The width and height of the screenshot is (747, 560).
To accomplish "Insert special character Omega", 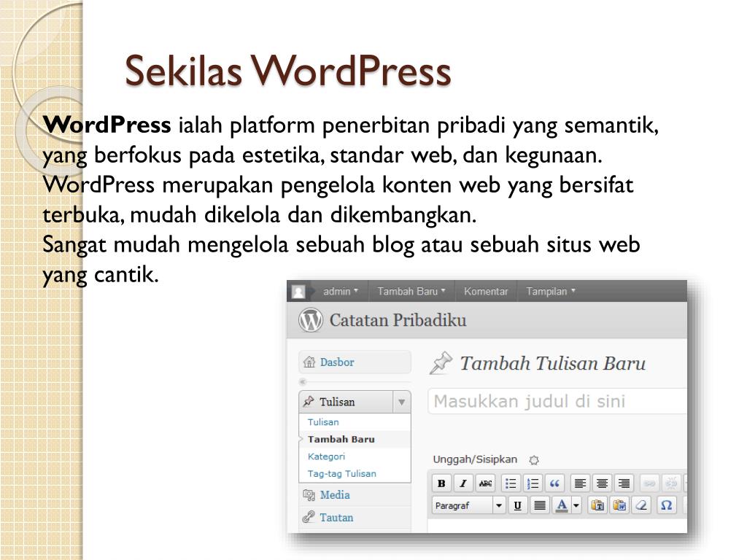I will click(x=667, y=505).
